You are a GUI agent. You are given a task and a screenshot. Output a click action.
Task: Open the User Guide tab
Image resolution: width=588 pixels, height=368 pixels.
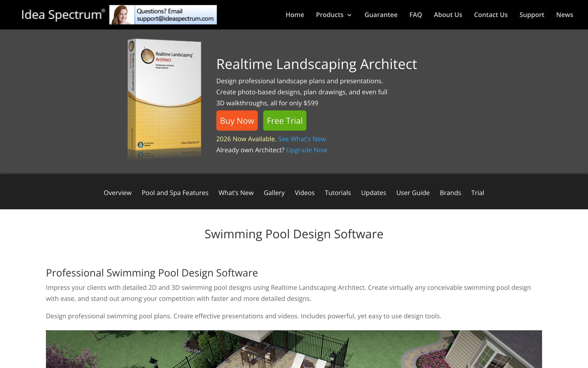click(413, 193)
